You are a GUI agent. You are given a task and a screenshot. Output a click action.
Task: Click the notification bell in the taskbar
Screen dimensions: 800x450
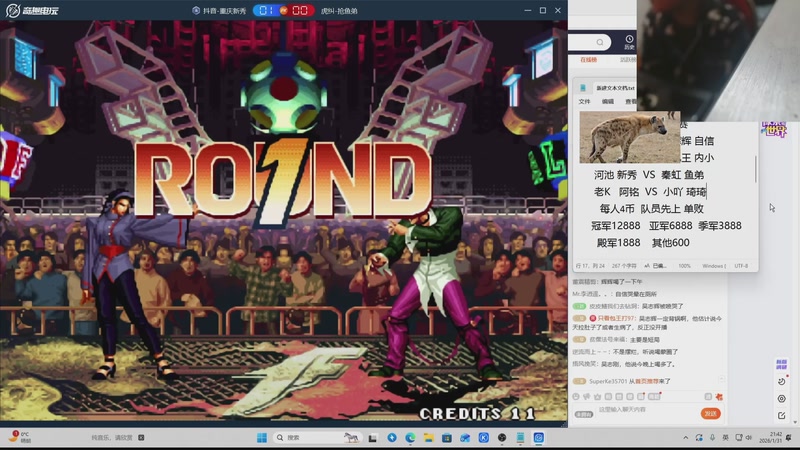click(x=789, y=438)
